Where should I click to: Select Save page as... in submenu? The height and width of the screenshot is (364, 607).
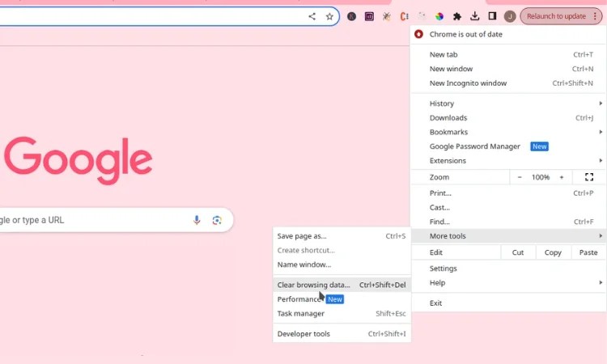pos(342,236)
